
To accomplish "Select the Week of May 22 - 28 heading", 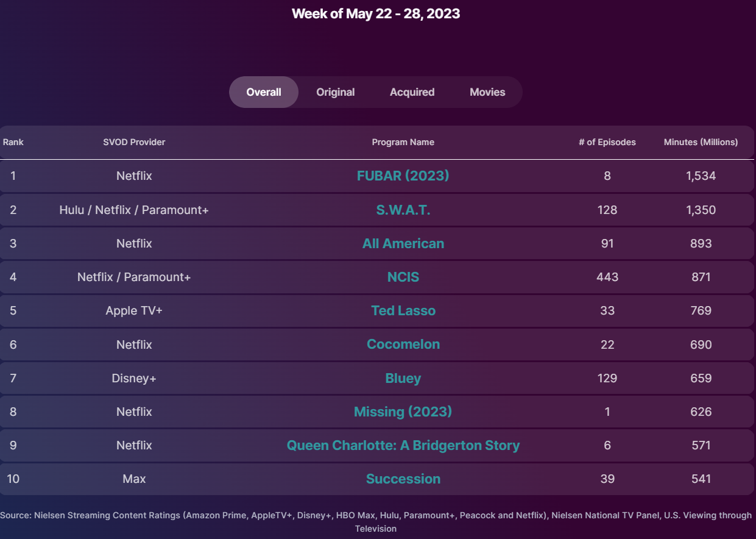I will (x=376, y=13).
